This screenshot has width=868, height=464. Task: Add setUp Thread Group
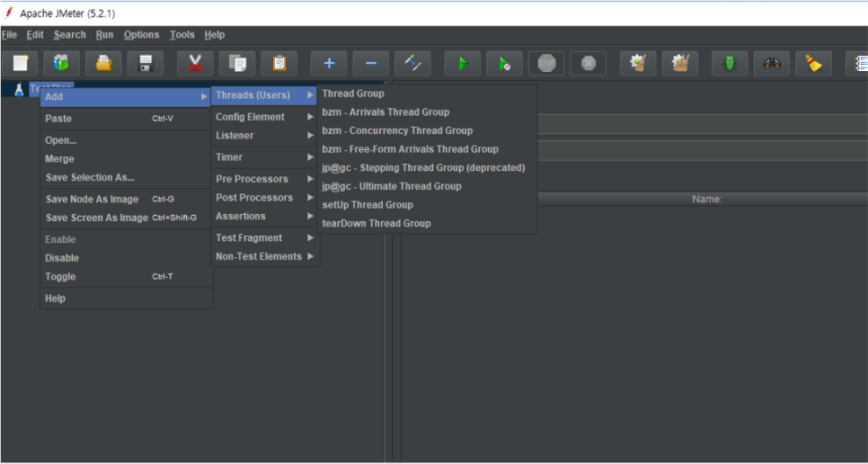427,205
